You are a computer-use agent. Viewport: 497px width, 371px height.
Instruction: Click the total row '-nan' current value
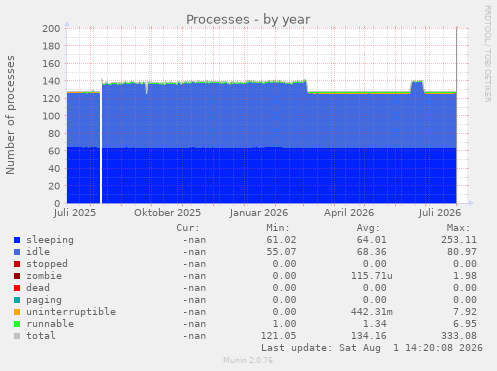pyautogui.click(x=194, y=336)
